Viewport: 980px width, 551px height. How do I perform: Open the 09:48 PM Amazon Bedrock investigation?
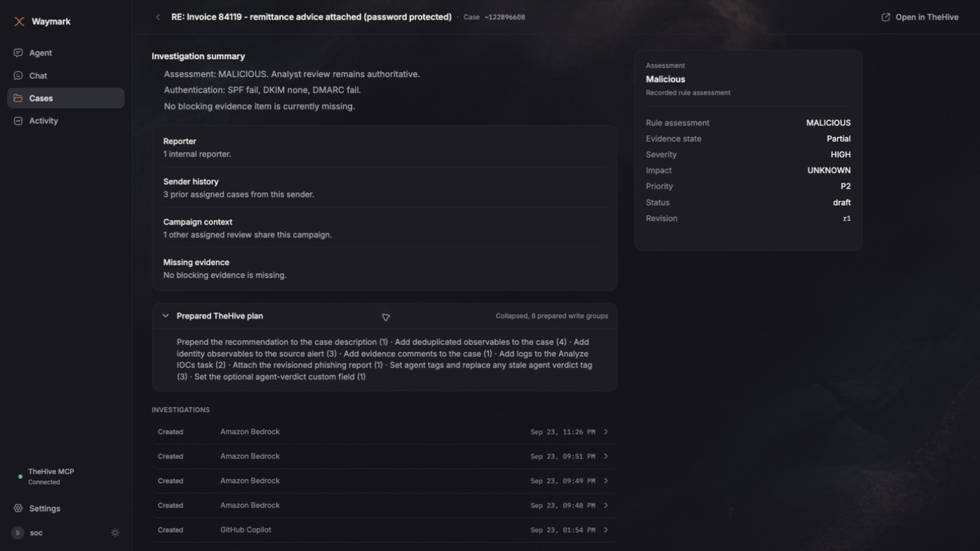385,505
